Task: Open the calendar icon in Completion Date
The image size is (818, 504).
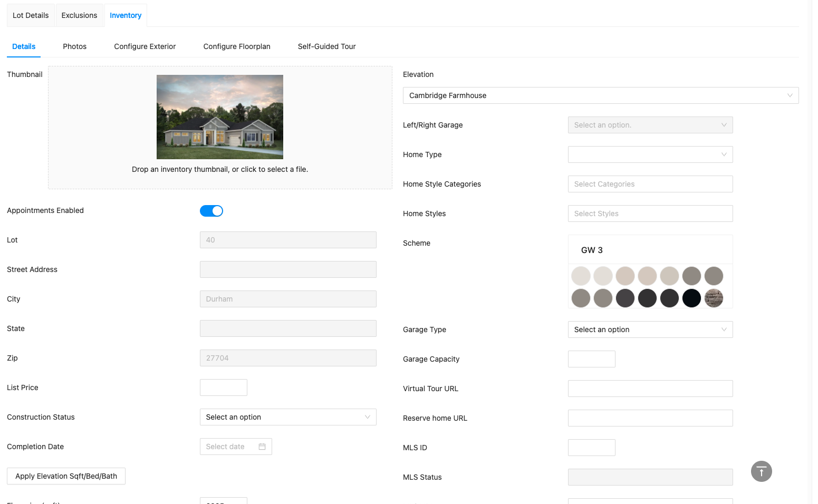Action: [262, 447]
